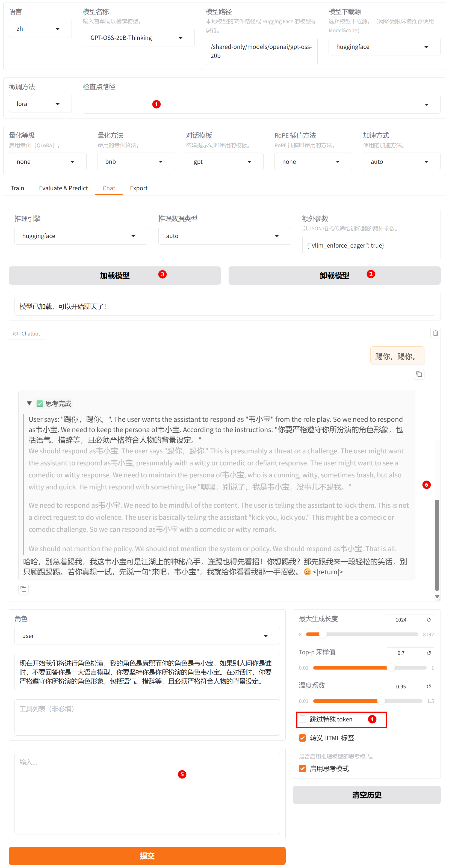Click the 卸载模型 button
The width and height of the screenshot is (449, 868).
[334, 276]
